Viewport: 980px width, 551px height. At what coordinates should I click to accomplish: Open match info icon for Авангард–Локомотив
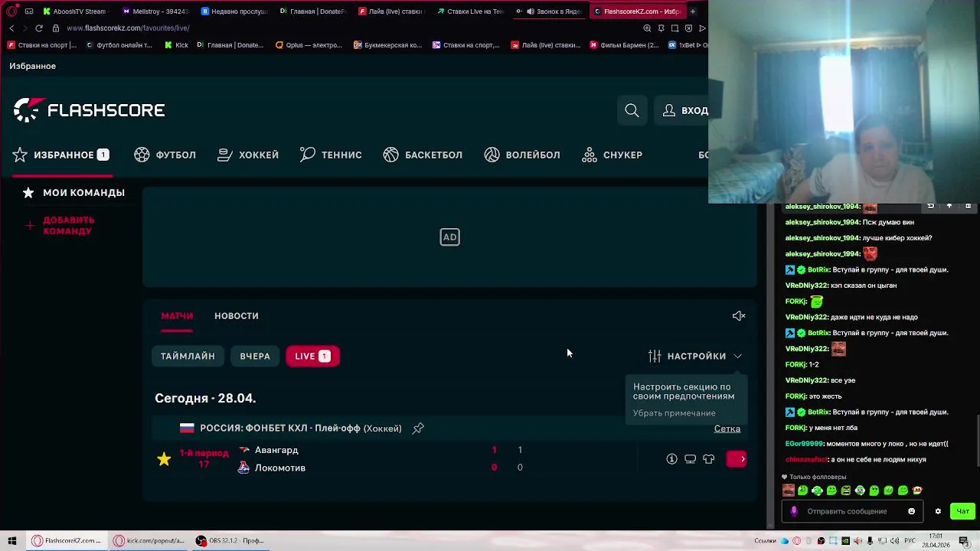coord(671,459)
